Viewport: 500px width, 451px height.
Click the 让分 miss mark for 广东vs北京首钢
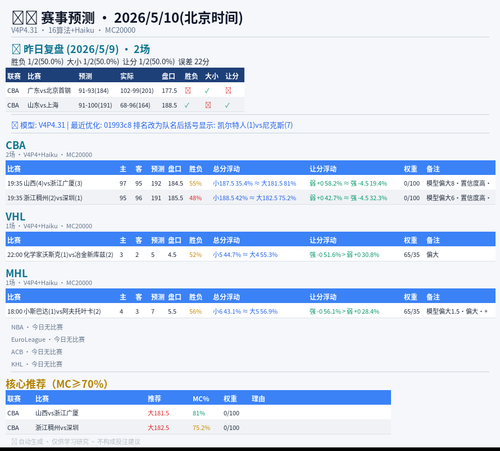click(228, 91)
